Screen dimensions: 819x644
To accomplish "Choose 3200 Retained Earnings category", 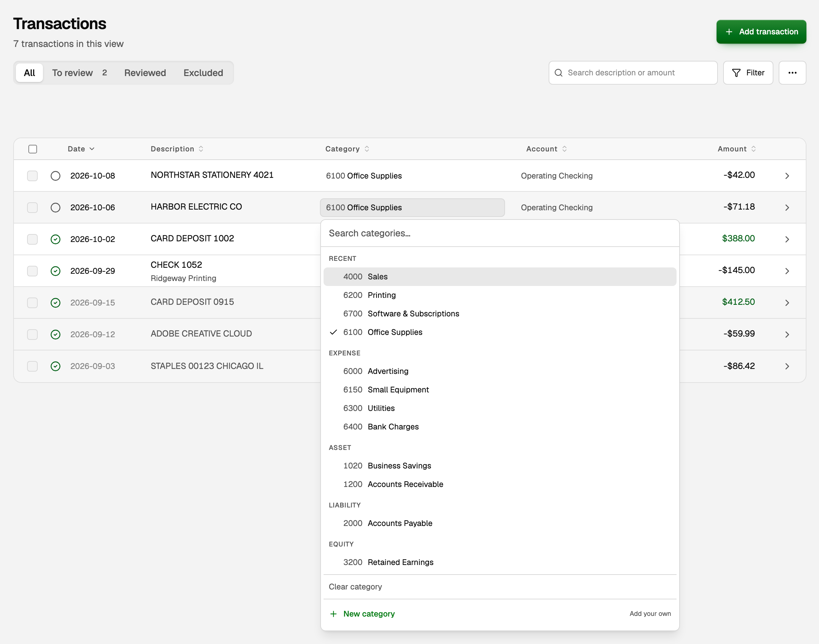I will click(x=500, y=562).
